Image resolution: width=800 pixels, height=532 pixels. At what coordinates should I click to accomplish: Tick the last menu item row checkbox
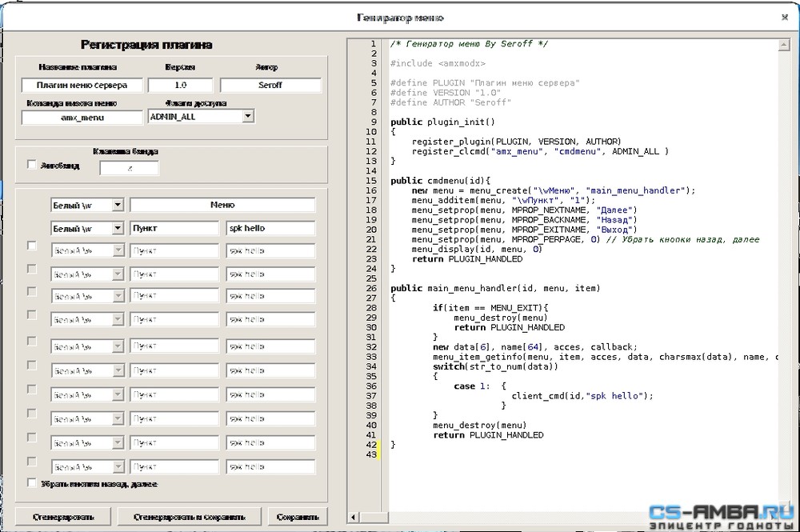[32, 461]
